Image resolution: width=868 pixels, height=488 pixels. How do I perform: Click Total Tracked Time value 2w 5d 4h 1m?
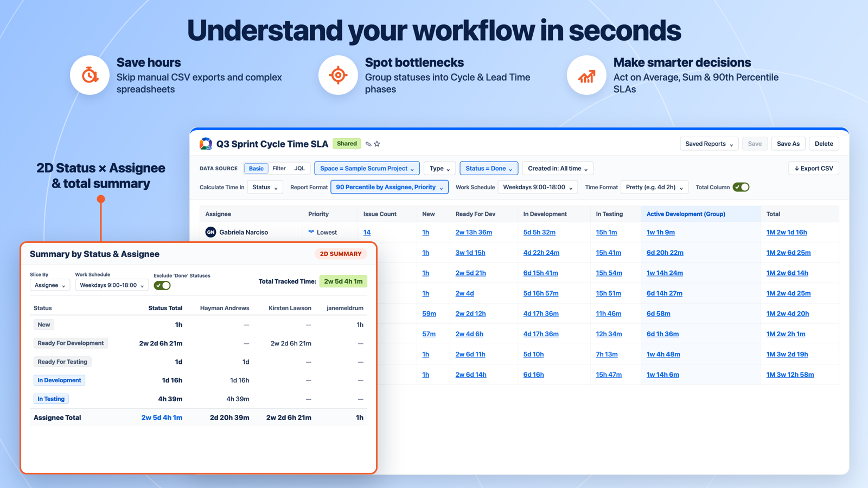pyautogui.click(x=343, y=281)
